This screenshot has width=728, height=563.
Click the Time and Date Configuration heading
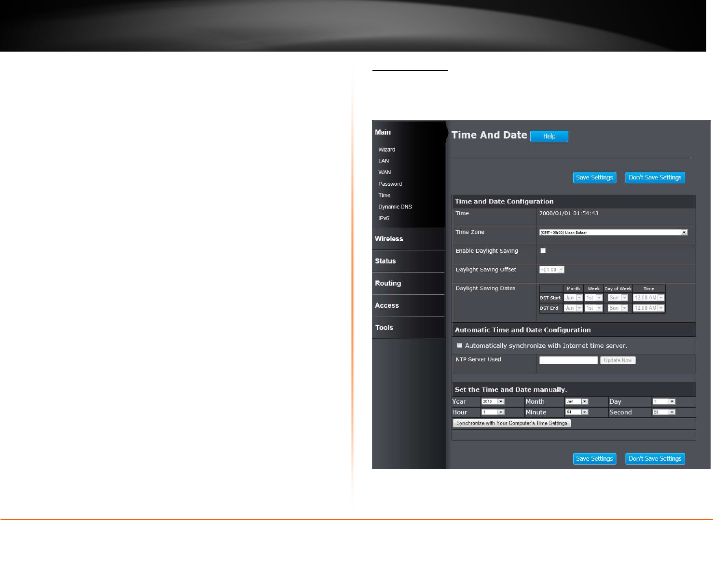pos(504,202)
